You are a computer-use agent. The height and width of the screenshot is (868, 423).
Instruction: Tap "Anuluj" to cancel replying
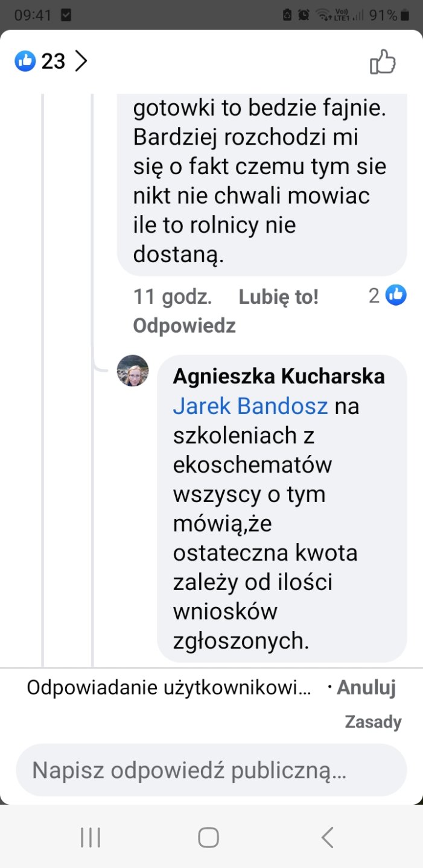point(366,688)
